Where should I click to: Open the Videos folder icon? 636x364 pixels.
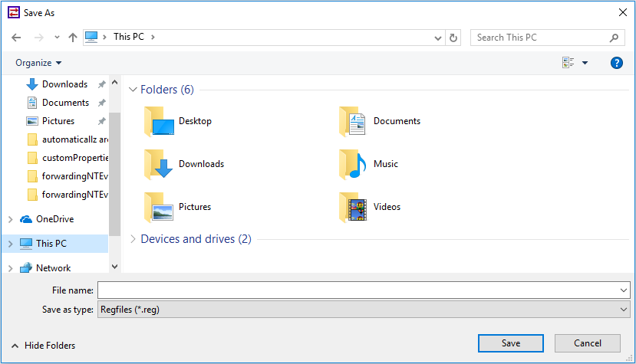point(354,207)
